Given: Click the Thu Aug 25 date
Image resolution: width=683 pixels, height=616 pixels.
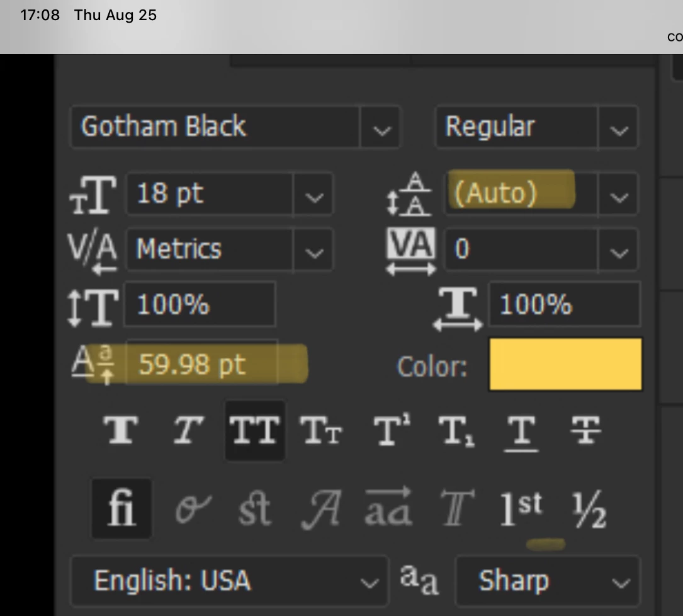Looking at the screenshot, I should point(115,15).
